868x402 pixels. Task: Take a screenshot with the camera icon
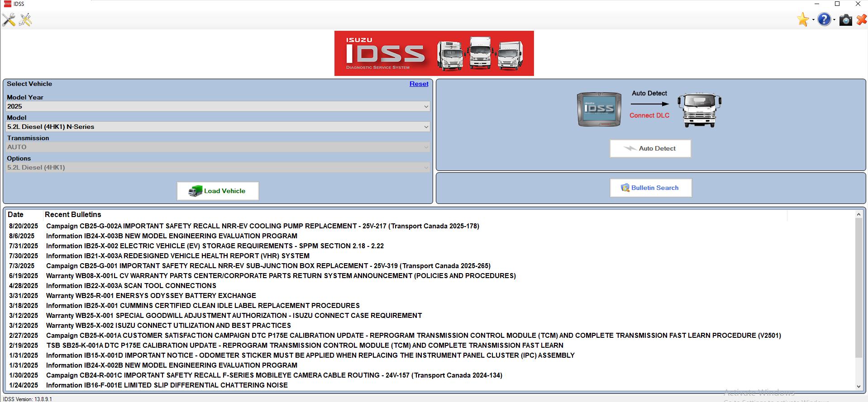[845, 20]
